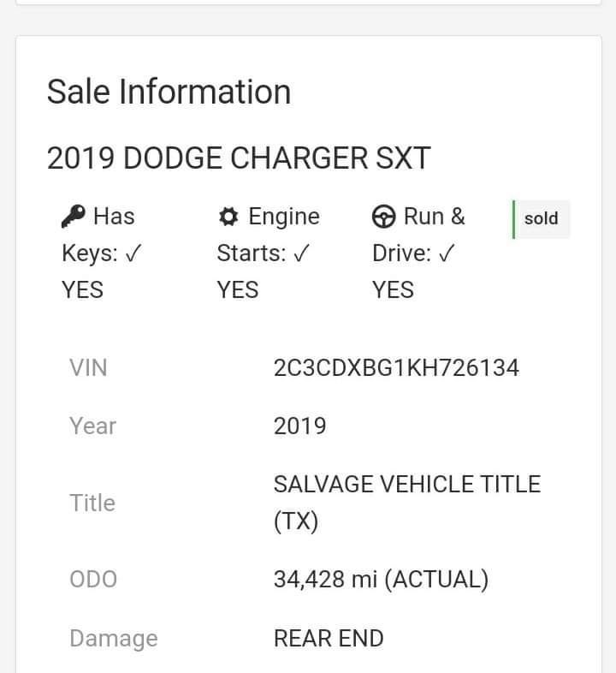Click the green sold status badge

click(x=541, y=218)
